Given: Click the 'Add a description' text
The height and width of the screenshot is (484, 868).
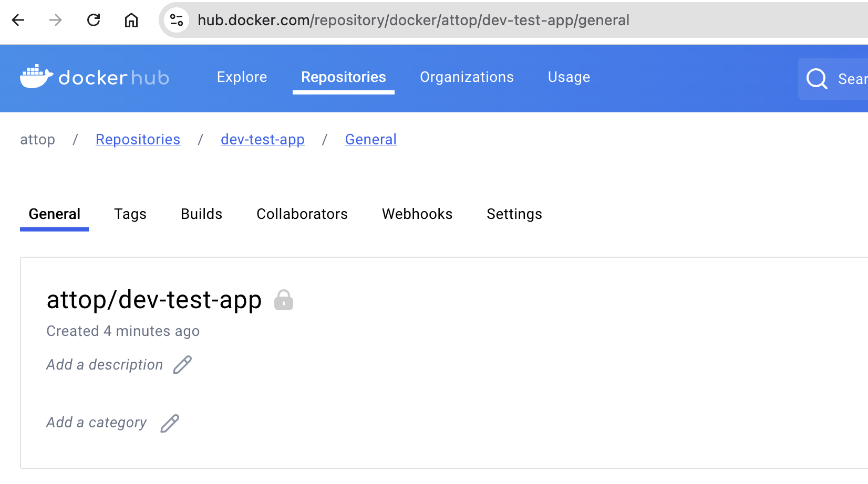Looking at the screenshot, I should coord(105,365).
